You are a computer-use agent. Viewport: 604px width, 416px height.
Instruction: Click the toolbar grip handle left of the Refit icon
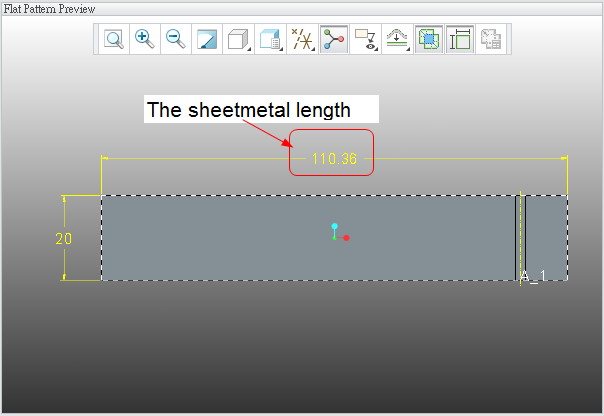tap(96, 39)
